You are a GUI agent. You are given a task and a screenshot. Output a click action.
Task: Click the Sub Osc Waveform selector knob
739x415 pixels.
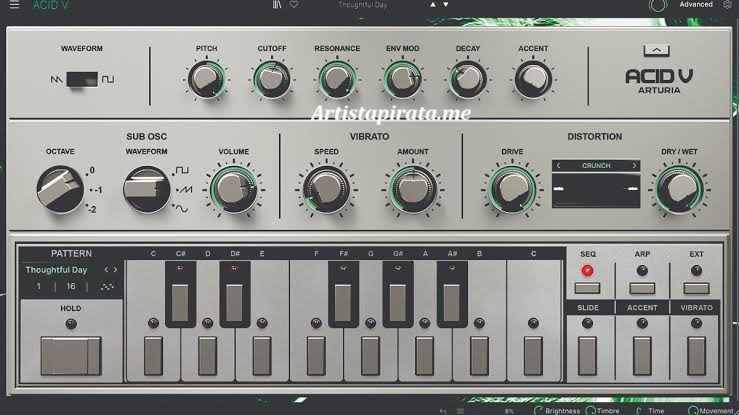click(x=147, y=189)
